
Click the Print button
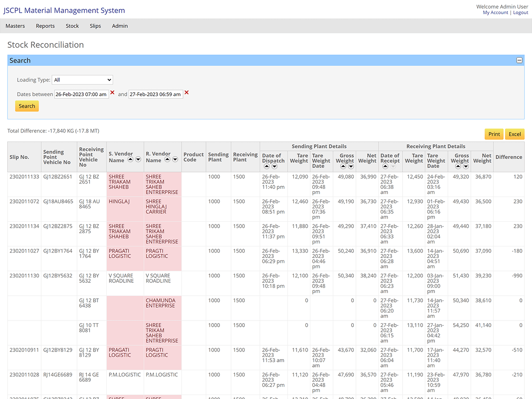[494, 133]
